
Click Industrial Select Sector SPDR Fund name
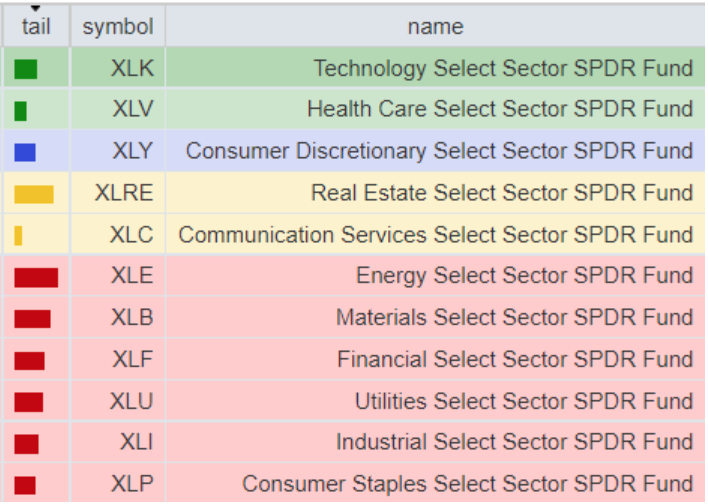[514, 442]
